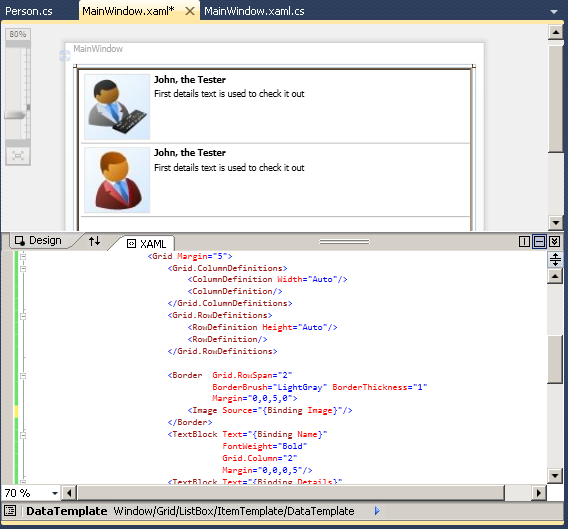Collapse the Grid Margin XAML node
The width and height of the screenshot is (568, 529).
click(23, 257)
